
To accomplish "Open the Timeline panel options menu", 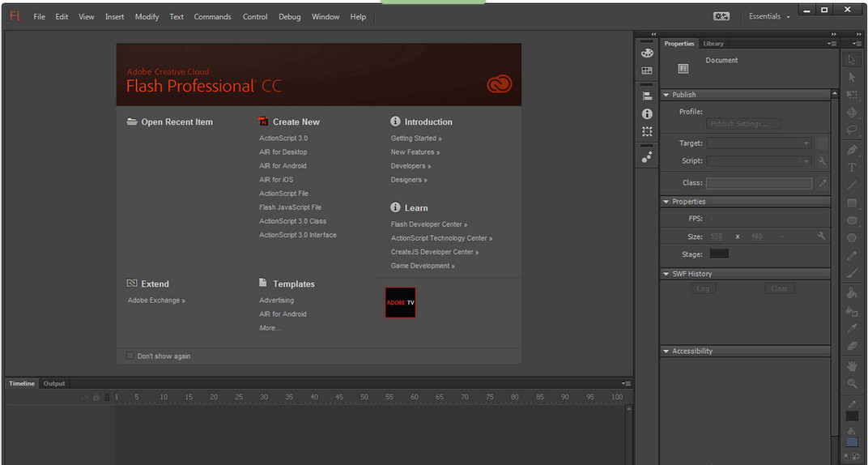I will (x=626, y=383).
